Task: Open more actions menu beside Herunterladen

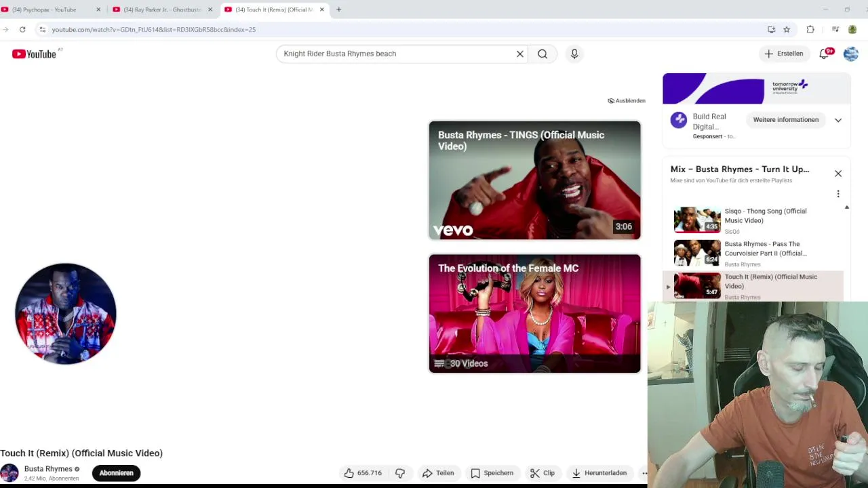Action: pos(644,473)
